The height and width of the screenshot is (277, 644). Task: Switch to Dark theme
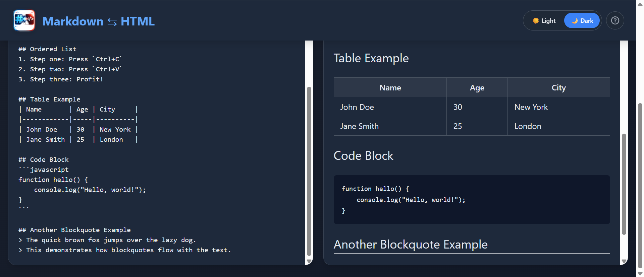coord(582,21)
